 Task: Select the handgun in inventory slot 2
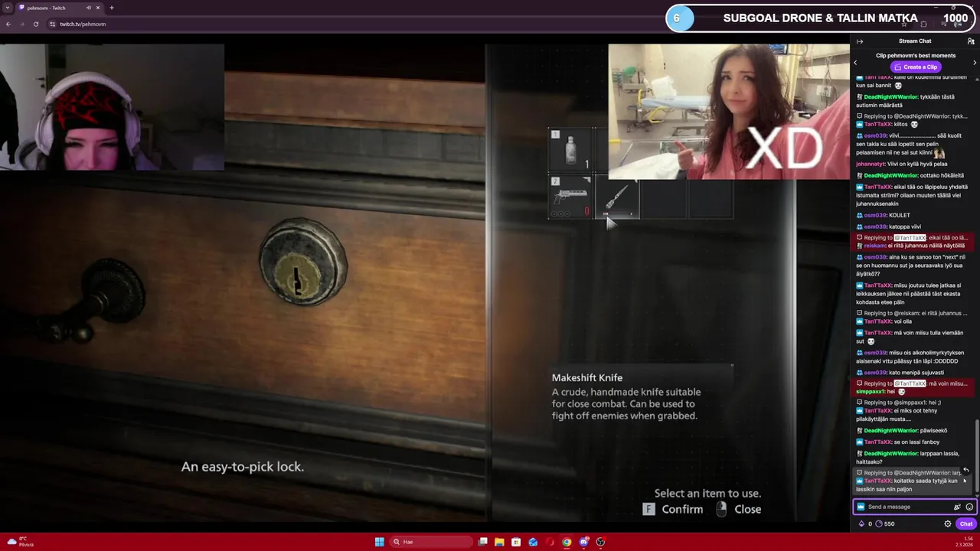(570, 197)
